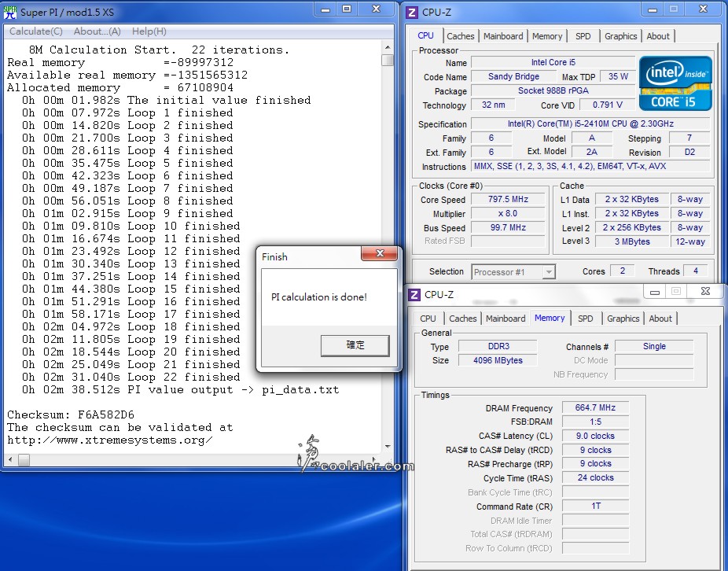Click the Cores count field
This screenshot has height=571, width=728.
[x=623, y=271]
